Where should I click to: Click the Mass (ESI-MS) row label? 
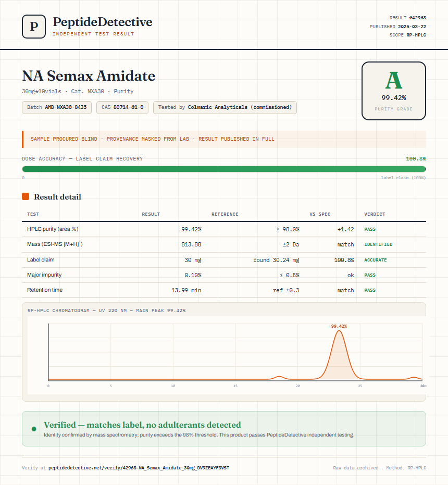[x=55, y=244]
